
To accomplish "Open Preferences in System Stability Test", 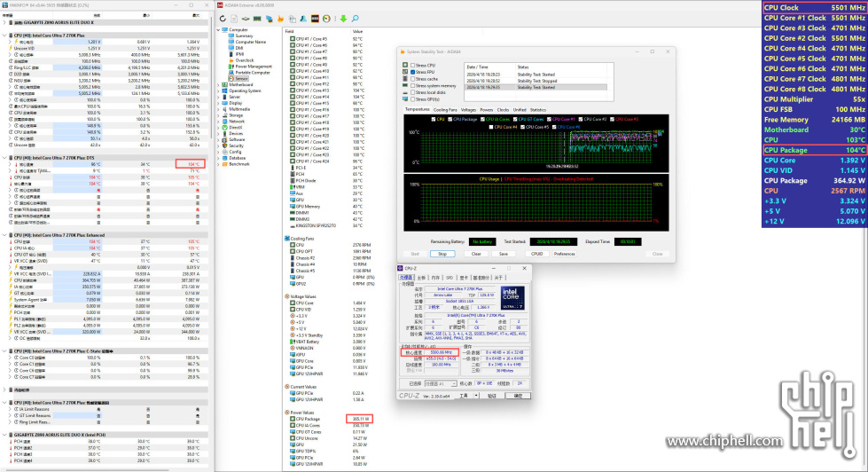I will tap(564, 254).
